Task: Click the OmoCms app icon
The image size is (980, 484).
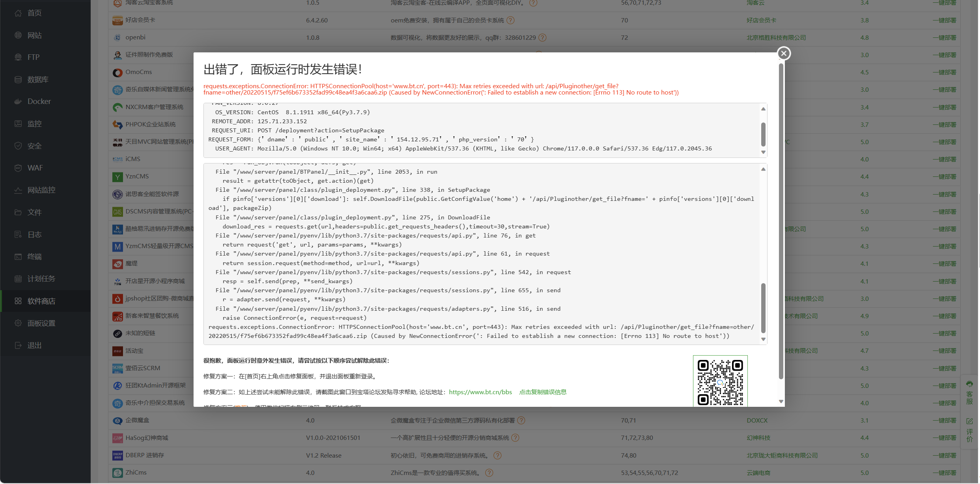Action: 117,72
